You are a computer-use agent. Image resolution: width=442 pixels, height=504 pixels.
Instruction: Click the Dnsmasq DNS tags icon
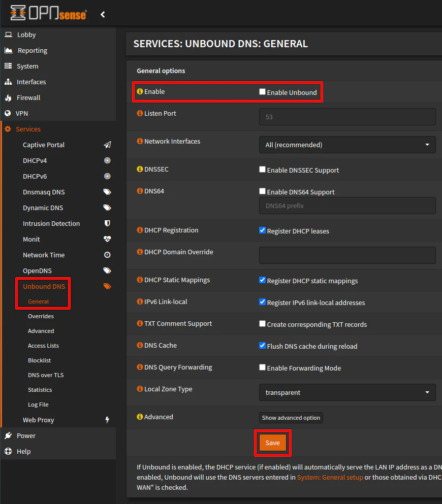(107, 192)
